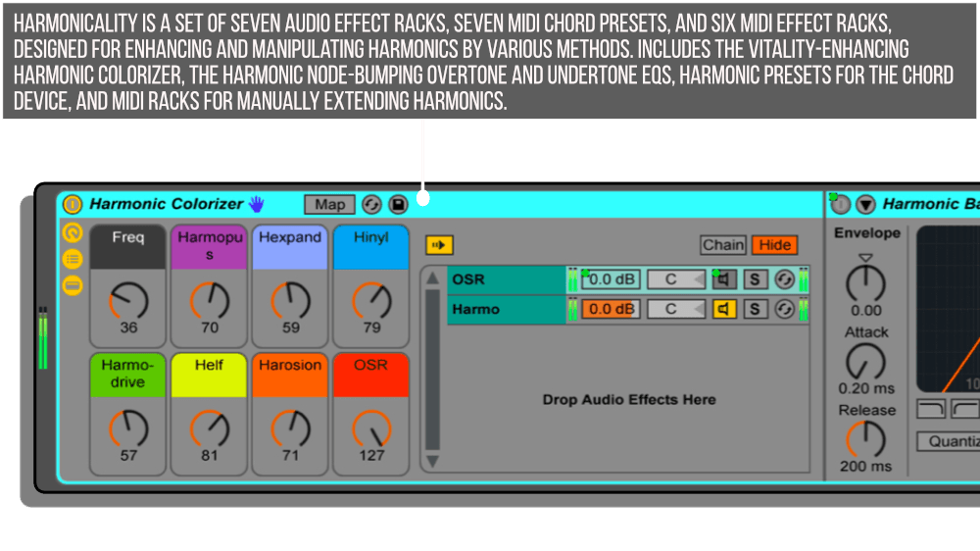Image resolution: width=980 pixels, height=551 pixels.
Task: Solo the OSR chain
Action: (x=755, y=279)
